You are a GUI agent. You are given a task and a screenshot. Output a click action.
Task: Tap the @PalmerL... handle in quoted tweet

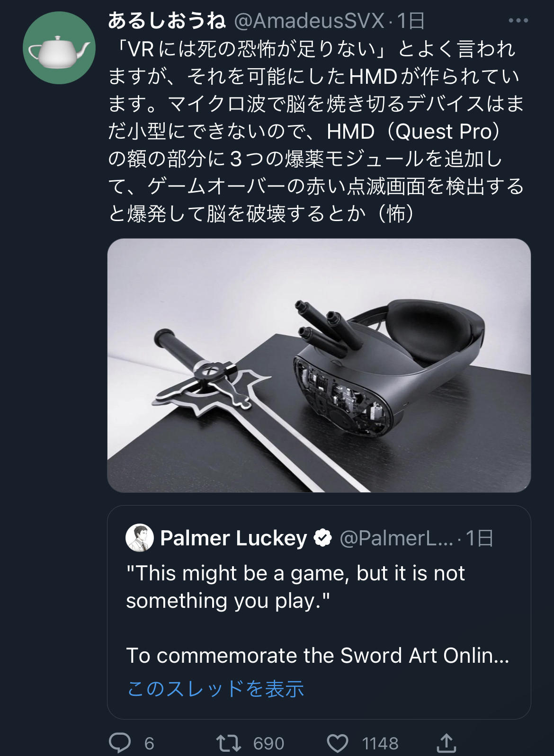(x=397, y=538)
